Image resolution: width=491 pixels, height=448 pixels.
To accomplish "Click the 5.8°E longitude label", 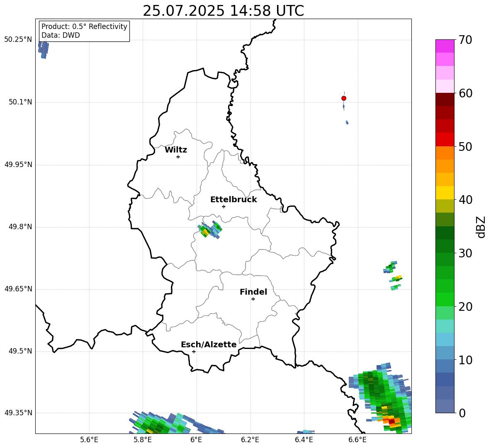I will coord(143,440).
